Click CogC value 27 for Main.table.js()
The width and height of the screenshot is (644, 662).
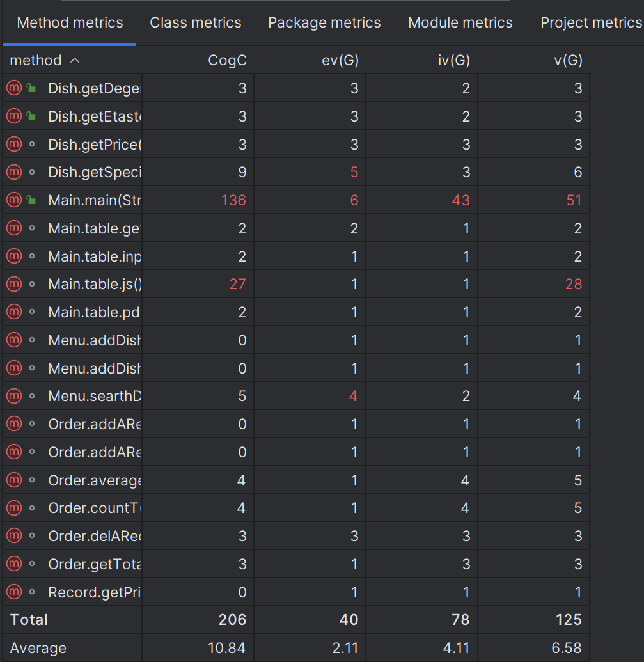pos(238,284)
